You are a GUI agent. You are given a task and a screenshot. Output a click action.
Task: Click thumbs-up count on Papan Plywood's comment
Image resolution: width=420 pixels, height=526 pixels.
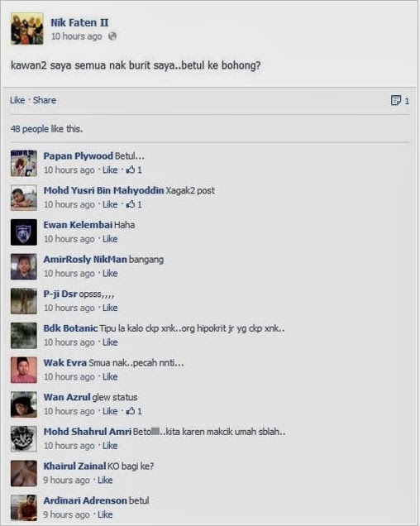coord(134,170)
